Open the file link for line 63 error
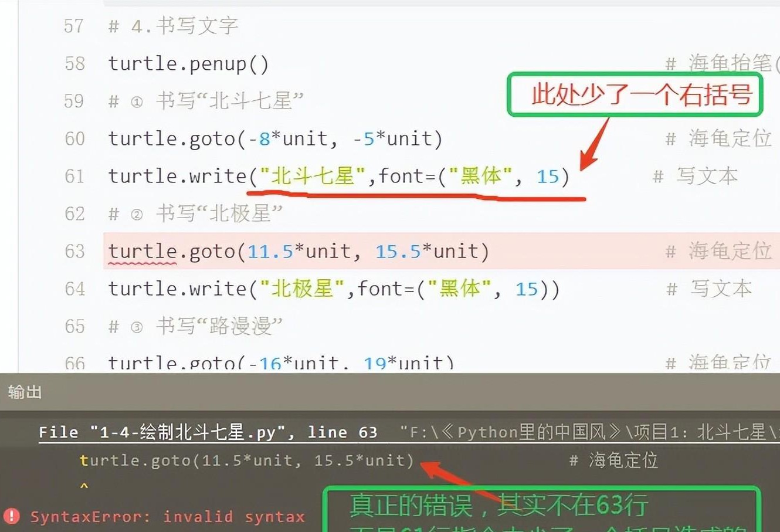Screen dimensions: 780x532 (x=208, y=433)
